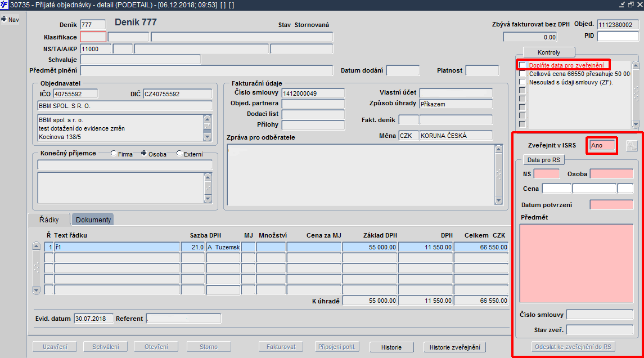Open the Data pro RS tab

click(x=544, y=160)
